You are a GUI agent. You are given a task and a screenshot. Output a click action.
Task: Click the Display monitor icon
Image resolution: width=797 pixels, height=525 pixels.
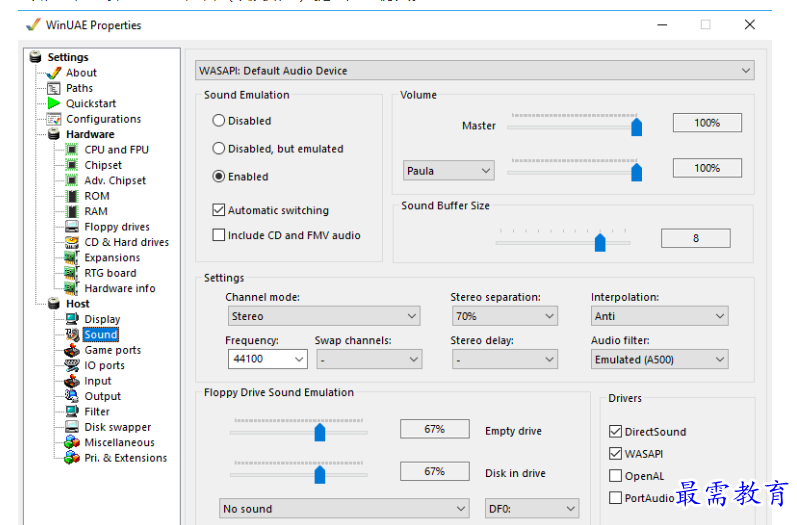pos(72,319)
